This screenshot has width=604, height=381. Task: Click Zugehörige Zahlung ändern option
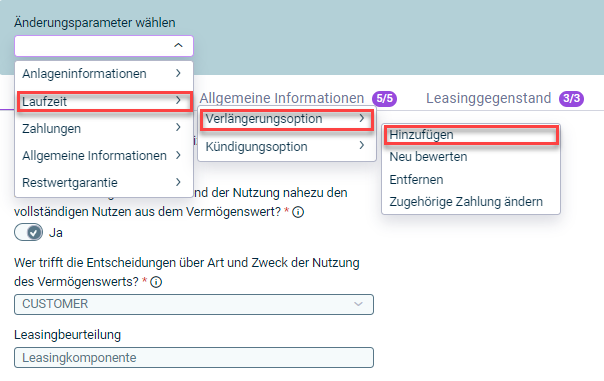click(x=471, y=201)
